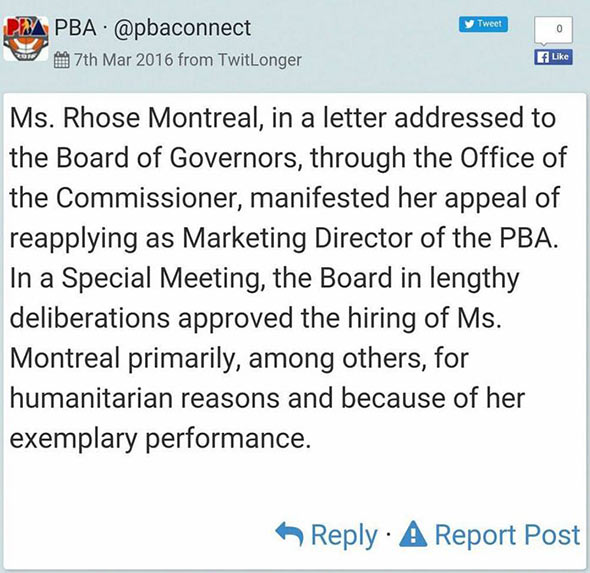This screenshot has height=573, width=590.
Task: Click the phrase Special Meeting in the post
Action: click(163, 278)
